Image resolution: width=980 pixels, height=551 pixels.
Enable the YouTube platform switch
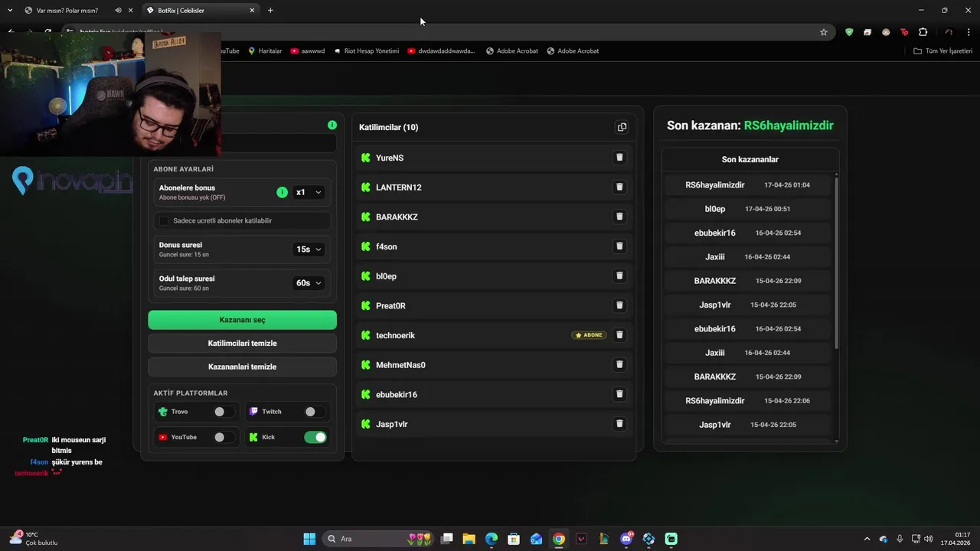click(x=224, y=437)
